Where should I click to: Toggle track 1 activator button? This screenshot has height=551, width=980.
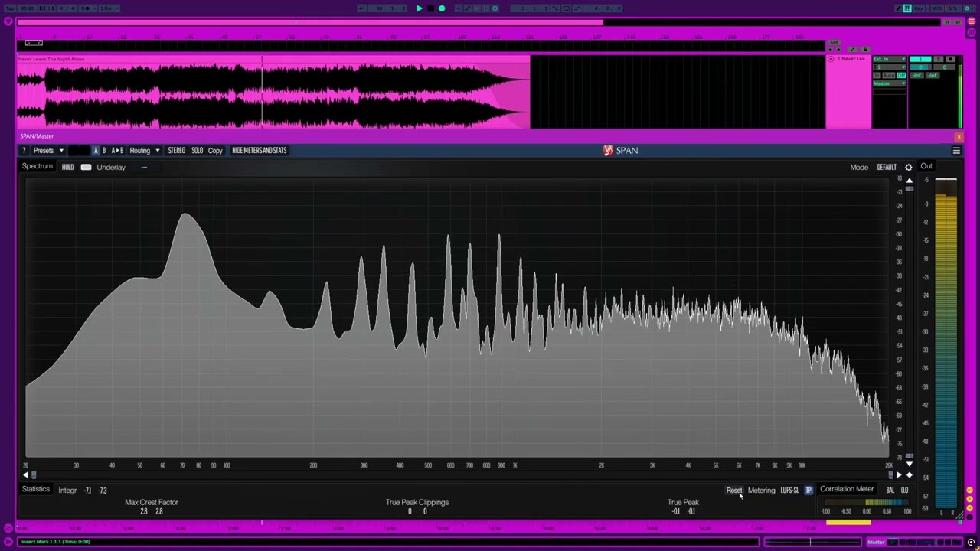[x=920, y=59]
